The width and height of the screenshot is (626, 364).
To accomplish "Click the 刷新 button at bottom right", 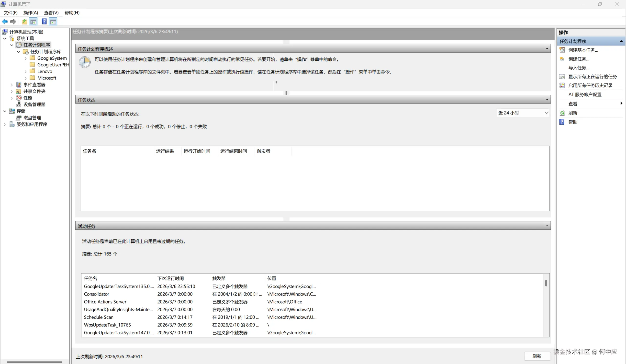I will click(x=537, y=356).
